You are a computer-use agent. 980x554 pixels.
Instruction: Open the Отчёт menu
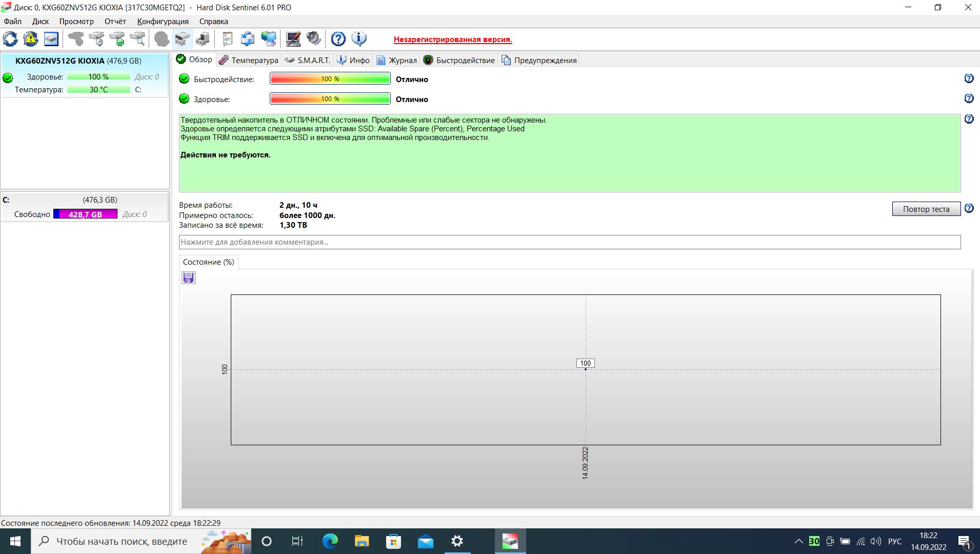[x=115, y=22]
